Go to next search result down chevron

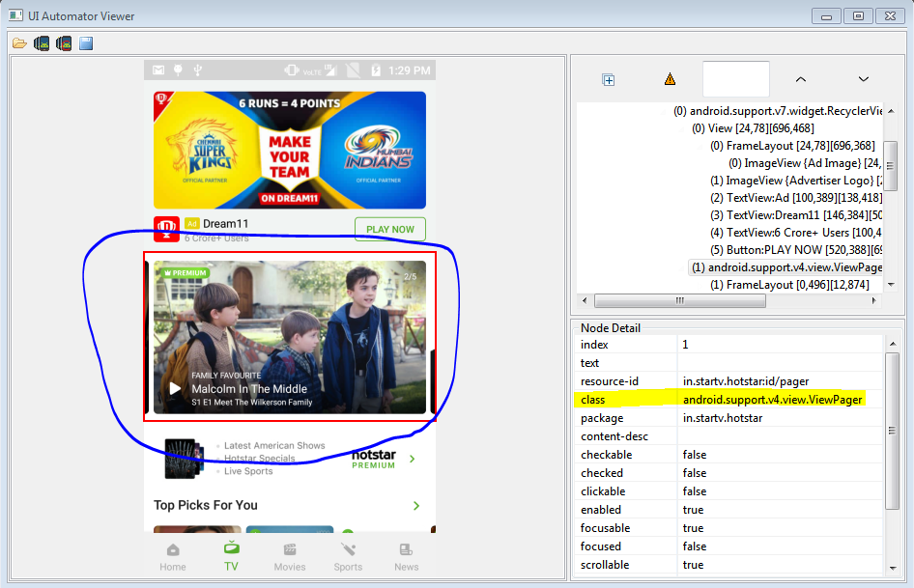point(864,79)
